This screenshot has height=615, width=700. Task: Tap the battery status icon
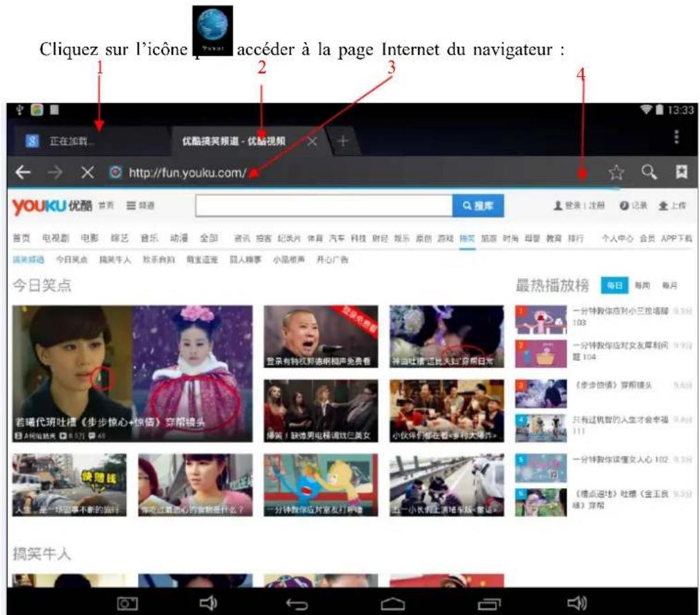click(x=659, y=110)
